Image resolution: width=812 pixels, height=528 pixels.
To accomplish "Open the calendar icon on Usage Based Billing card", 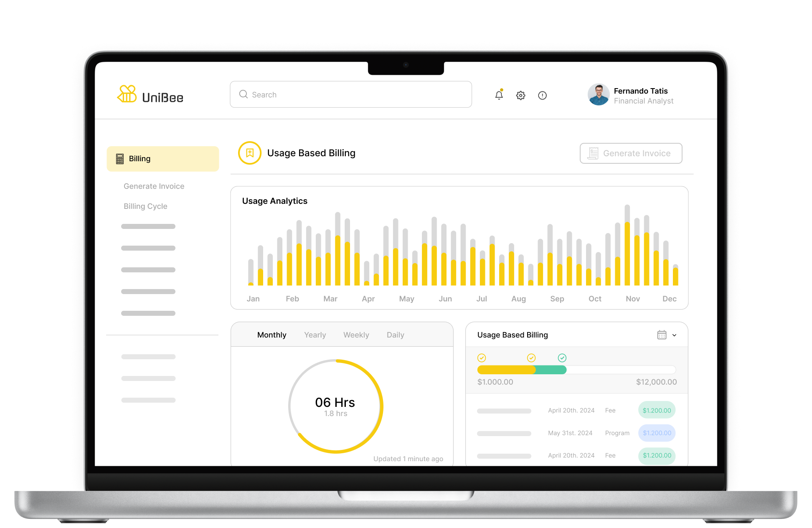I will coord(662,335).
